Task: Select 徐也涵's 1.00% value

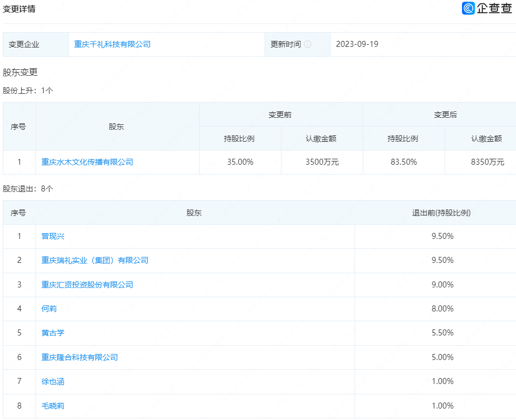Action: 442,381
